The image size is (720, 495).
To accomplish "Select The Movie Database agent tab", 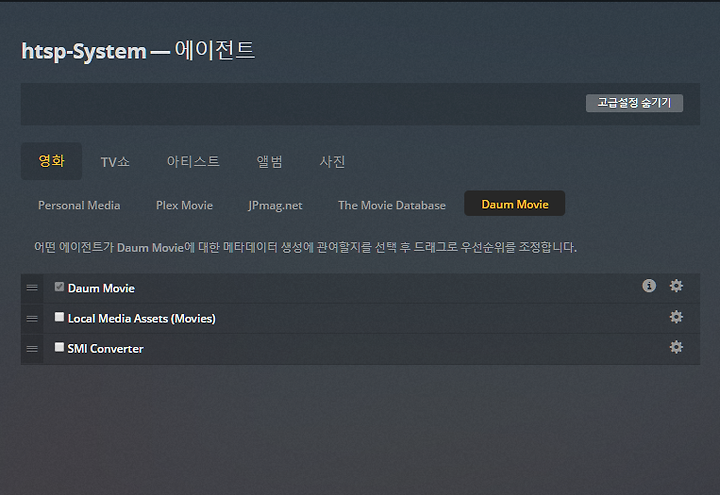I will click(x=392, y=205).
